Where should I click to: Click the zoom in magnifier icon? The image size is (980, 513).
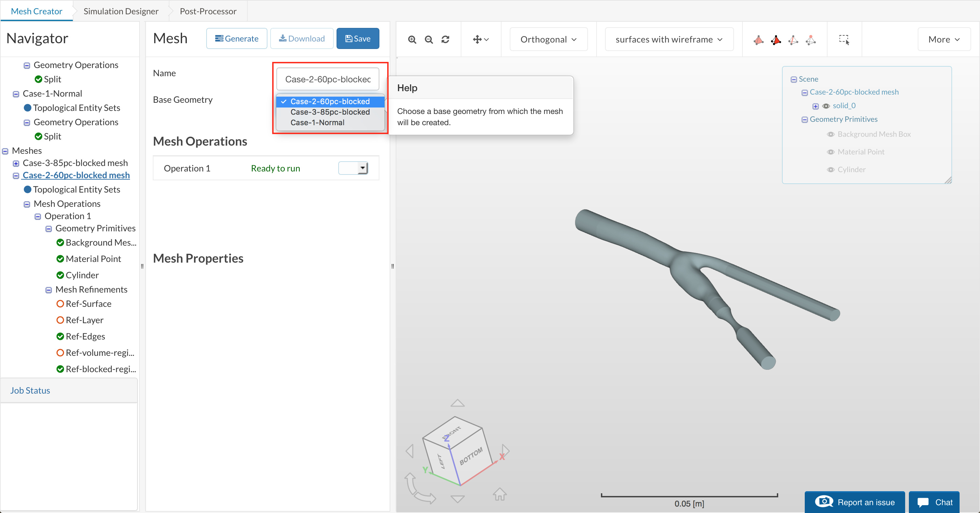[412, 39]
